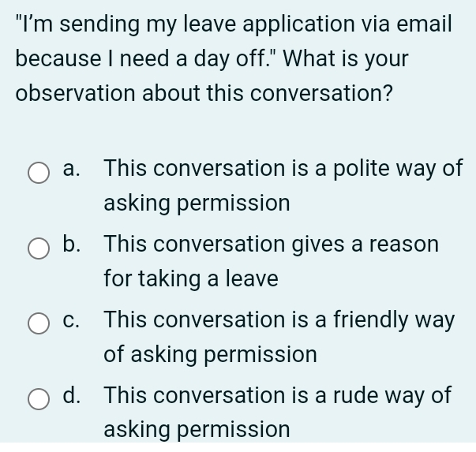The width and height of the screenshot is (476, 452).
Task: Choose the radio button beside option c
Action: tap(39, 324)
